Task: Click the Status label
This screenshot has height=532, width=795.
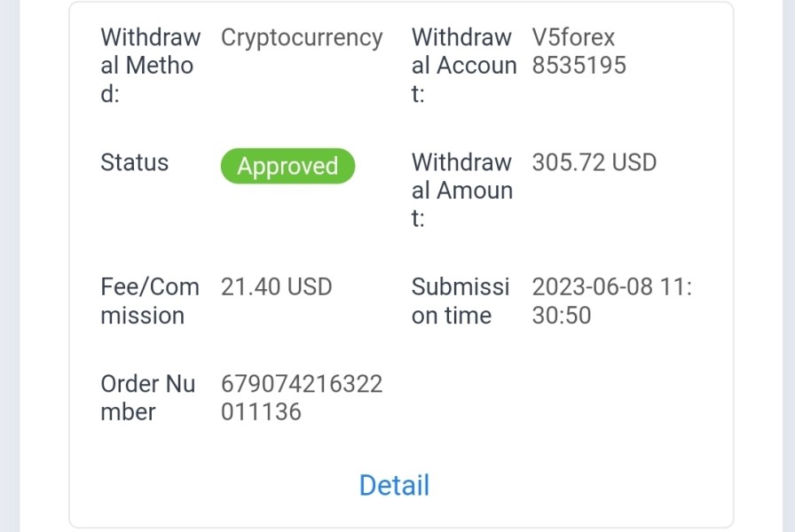Action: click(x=134, y=163)
